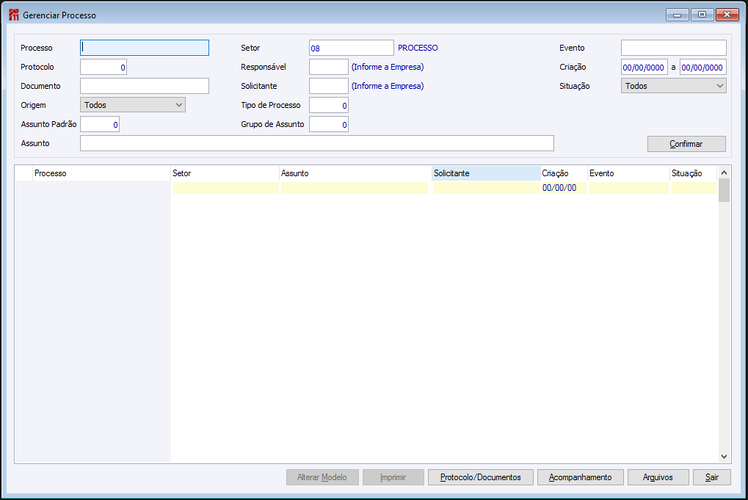Viewport: 748px width, 500px height.
Task: Open the Situação dropdown
Action: 674,86
